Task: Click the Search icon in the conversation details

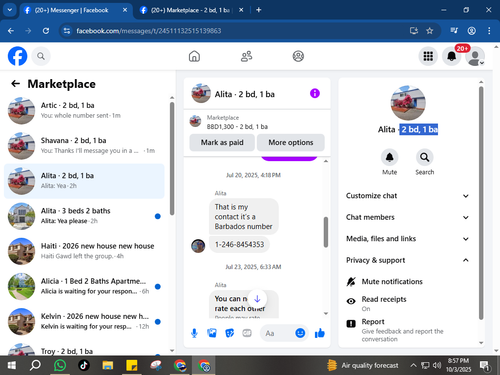Action: point(424,157)
